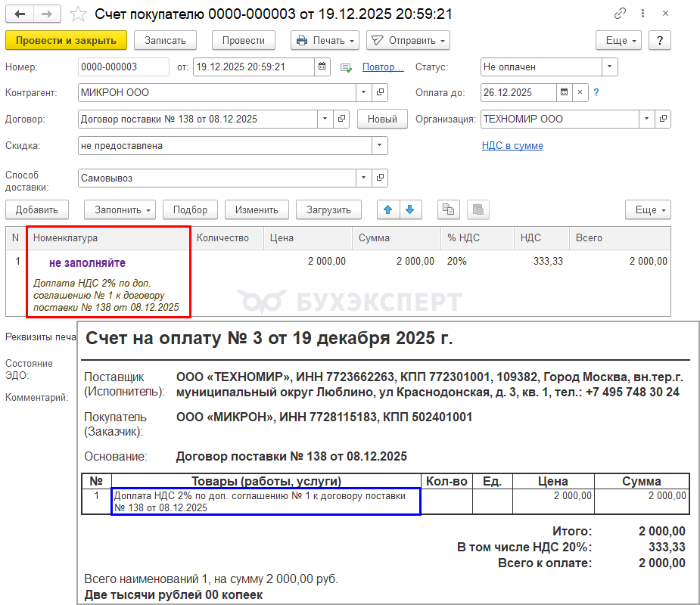Open the Отправить menu
700x605 pixels.
click(x=408, y=40)
